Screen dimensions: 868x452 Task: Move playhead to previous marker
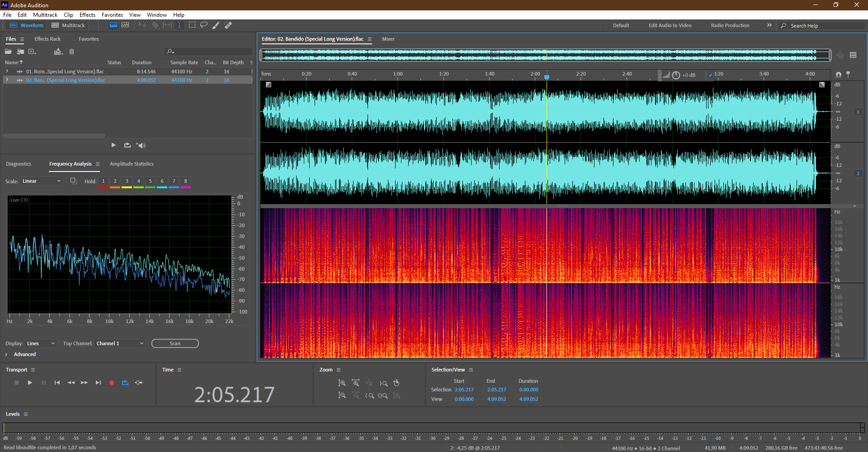pyautogui.click(x=57, y=383)
